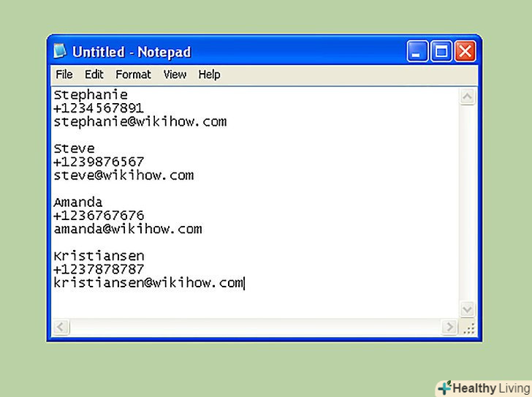Click the email kristiansen@wikihow.com
The image size is (532, 397).
(x=148, y=283)
